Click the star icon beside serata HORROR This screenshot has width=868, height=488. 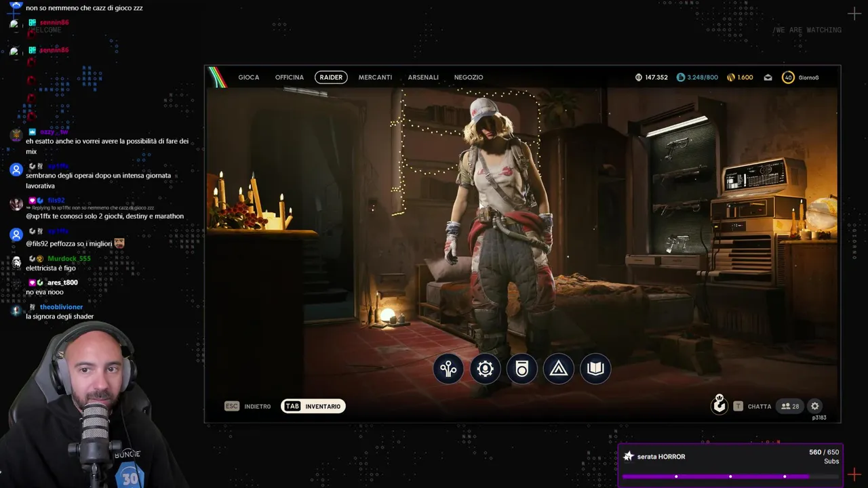[x=629, y=456]
